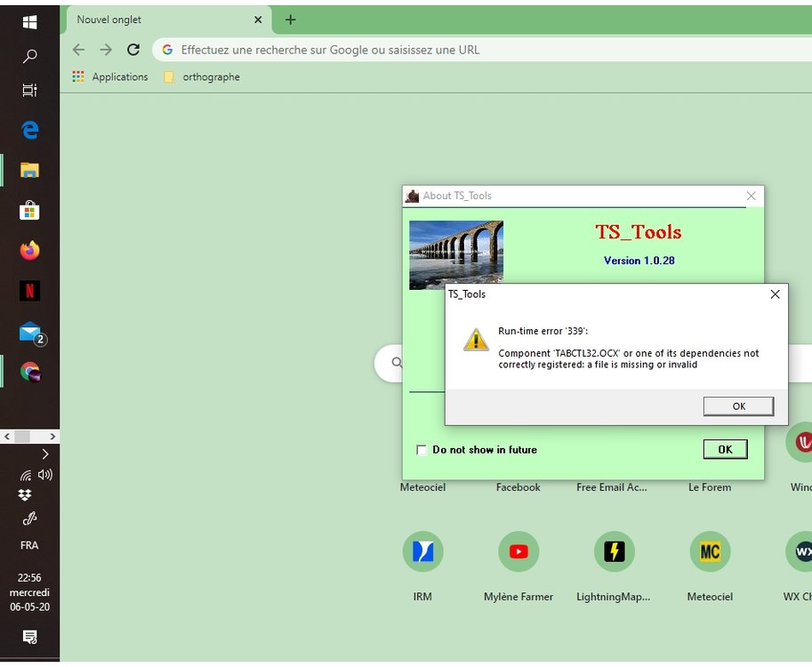This screenshot has height=667, width=812.
Task: Open Microsoft Store from the taskbar
Action: [x=29, y=210]
